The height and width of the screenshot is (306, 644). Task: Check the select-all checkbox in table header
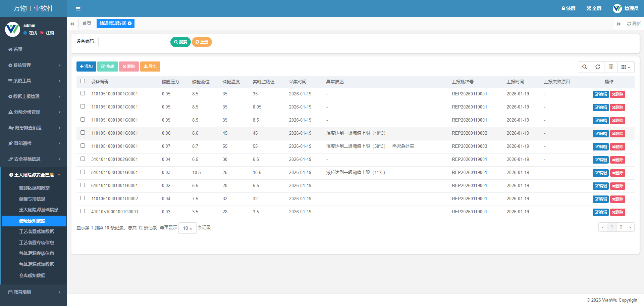[83, 81]
